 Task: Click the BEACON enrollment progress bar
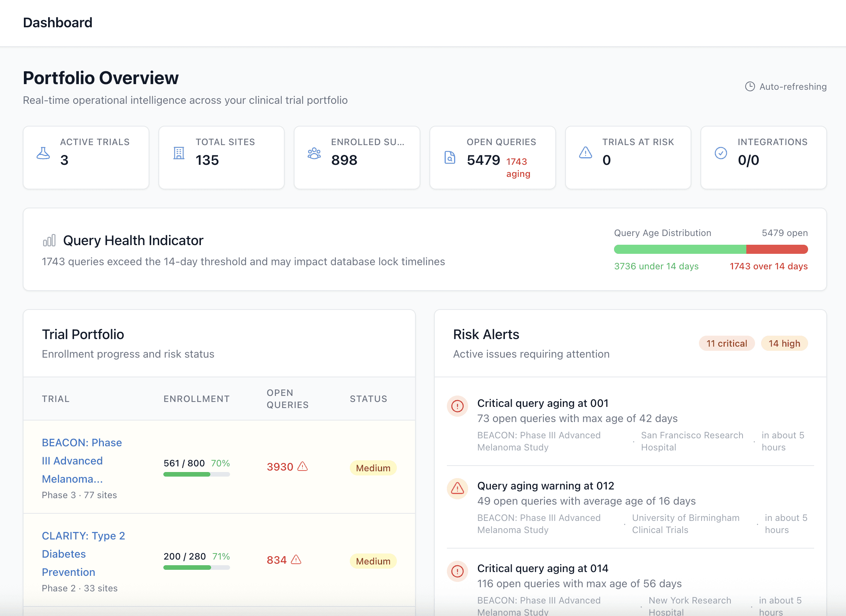[x=196, y=474]
